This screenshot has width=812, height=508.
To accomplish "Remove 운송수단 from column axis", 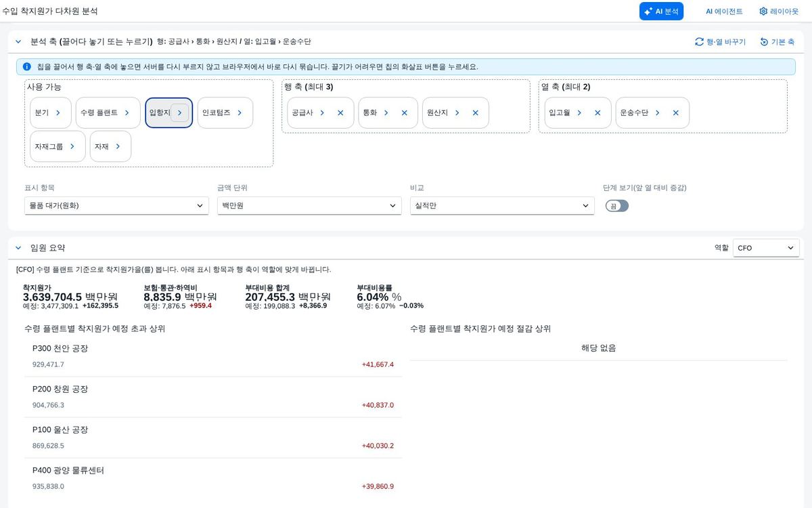I will (675, 113).
